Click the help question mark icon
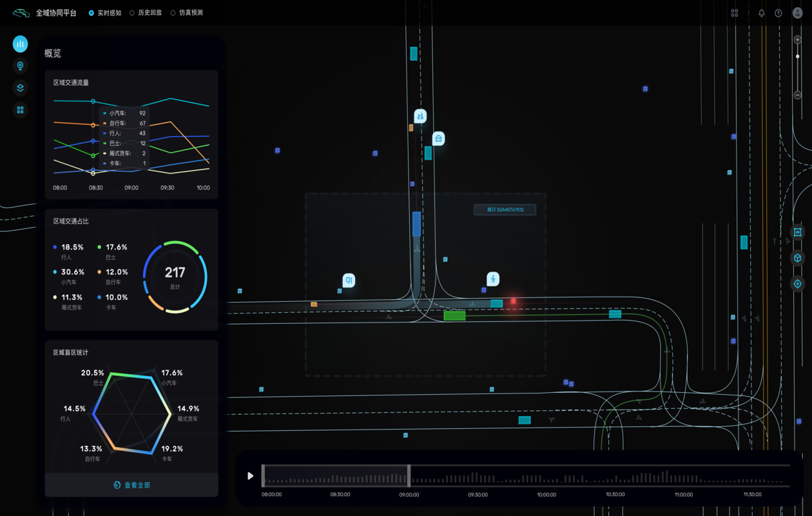This screenshot has height=516, width=812. pyautogui.click(x=778, y=13)
